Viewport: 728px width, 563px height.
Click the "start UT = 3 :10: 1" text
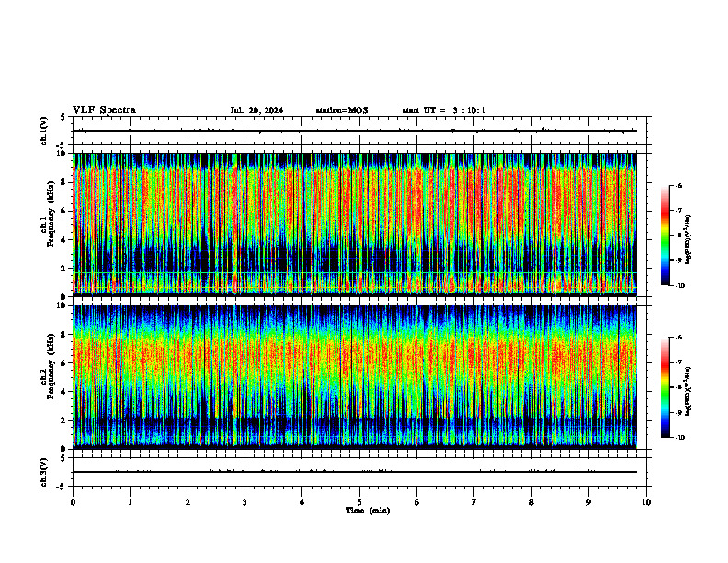(x=444, y=110)
